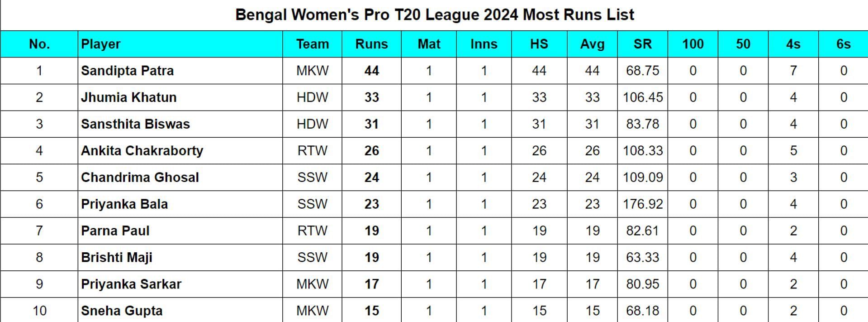The height and width of the screenshot is (322, 868).
Task: Select player Jhumia Khatun
Action: 128,97
